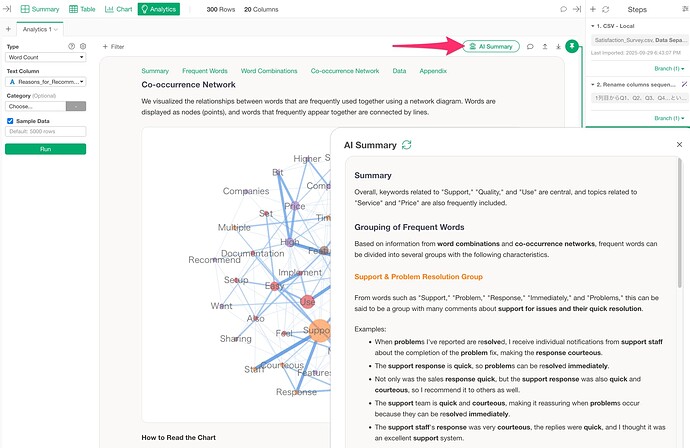
Task: Open the Type dropdown showing Word Count
Action: pos(45,58)
